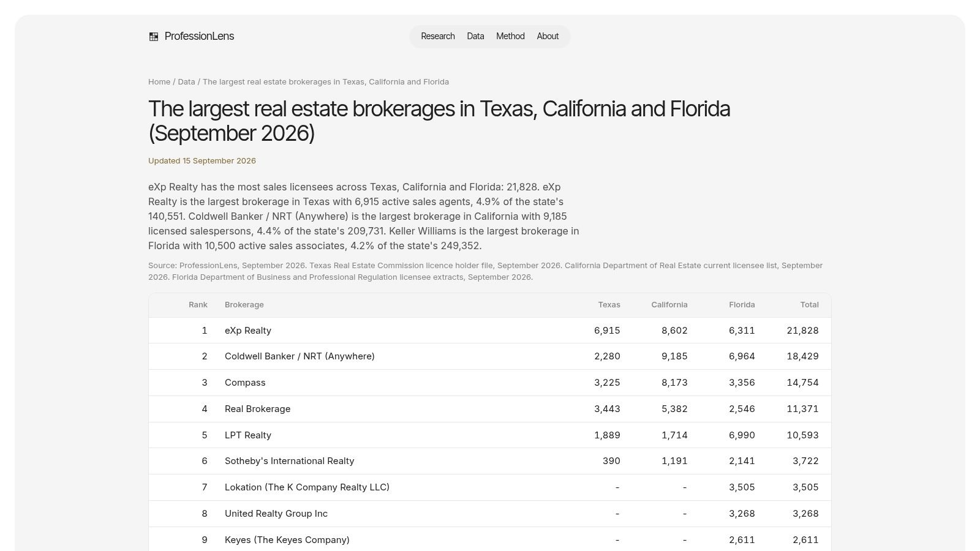Screen dimensions: 980x551
Task: Select the Rank column header
Action: (198, 304)
